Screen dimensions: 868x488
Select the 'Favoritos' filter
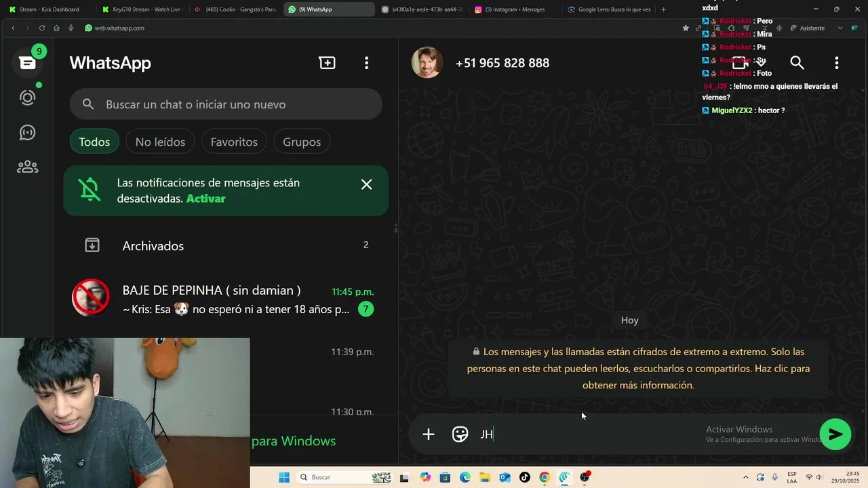[x=234, y=142]
